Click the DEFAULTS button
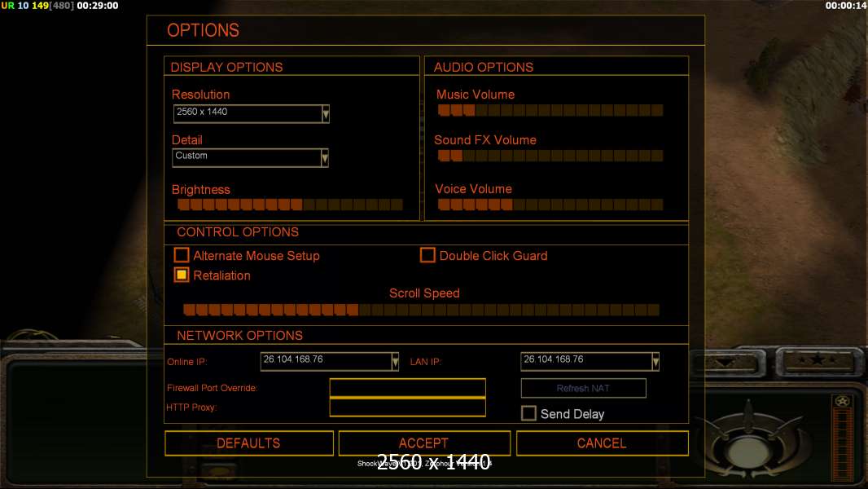868x489 pixels. pos(249,443)
